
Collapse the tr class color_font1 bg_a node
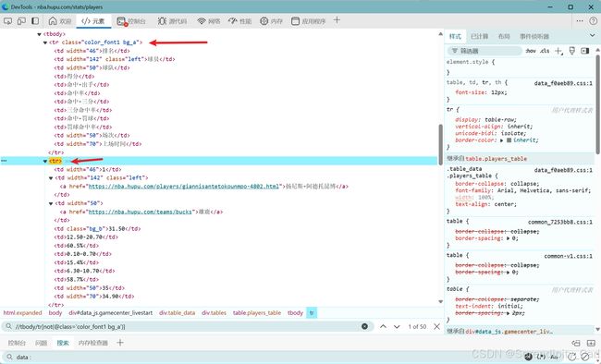tap(45, 42)
